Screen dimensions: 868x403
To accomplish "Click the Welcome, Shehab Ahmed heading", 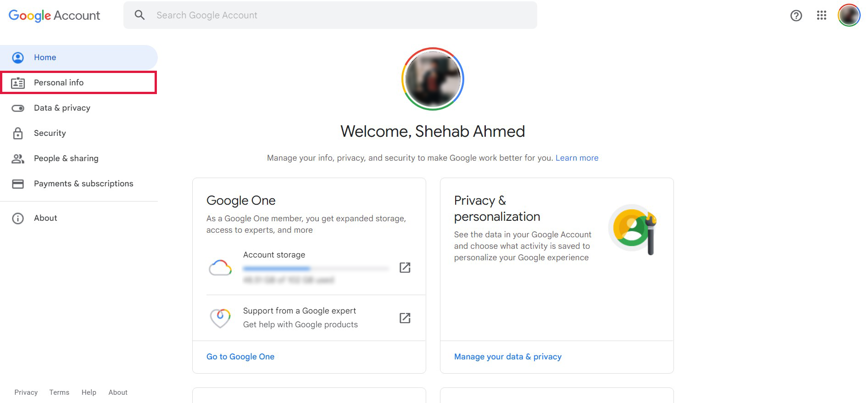I will (x=433, y=131).
